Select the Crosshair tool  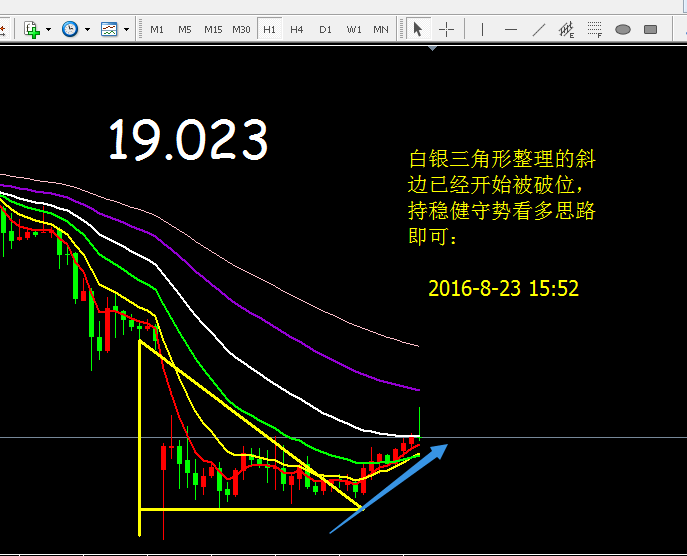[446, 30]
